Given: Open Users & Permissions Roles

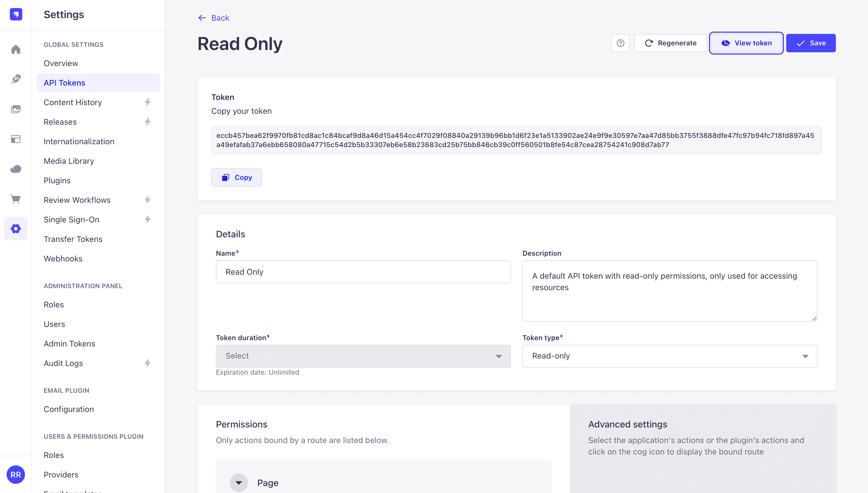Looking at the screenshot, I should coord(98,455).
